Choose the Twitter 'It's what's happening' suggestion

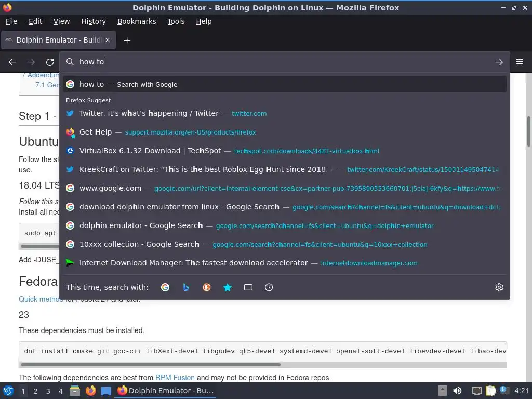[284, 113]
